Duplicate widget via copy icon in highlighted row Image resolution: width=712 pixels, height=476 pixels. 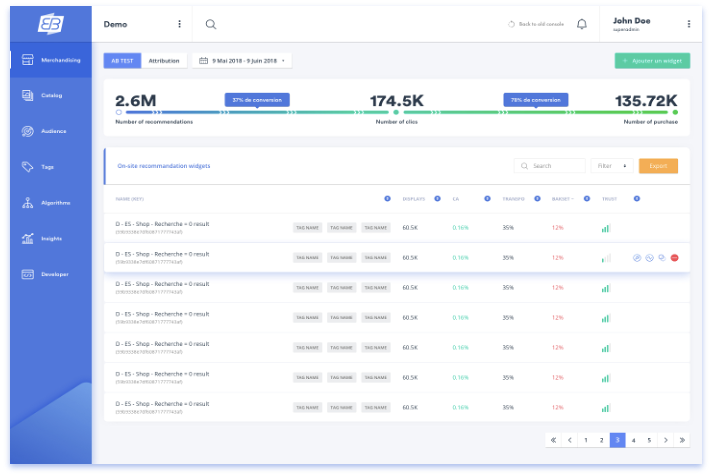point(662,258)
